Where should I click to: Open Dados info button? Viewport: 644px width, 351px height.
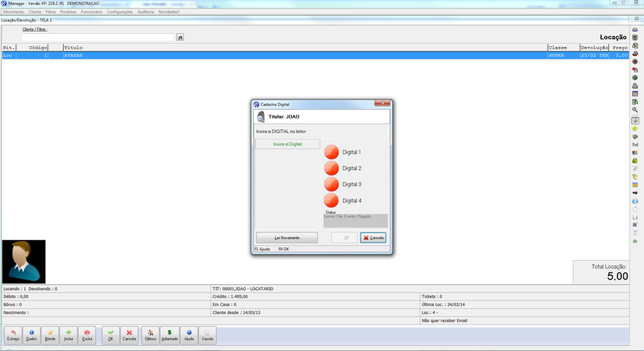(31, 335)
